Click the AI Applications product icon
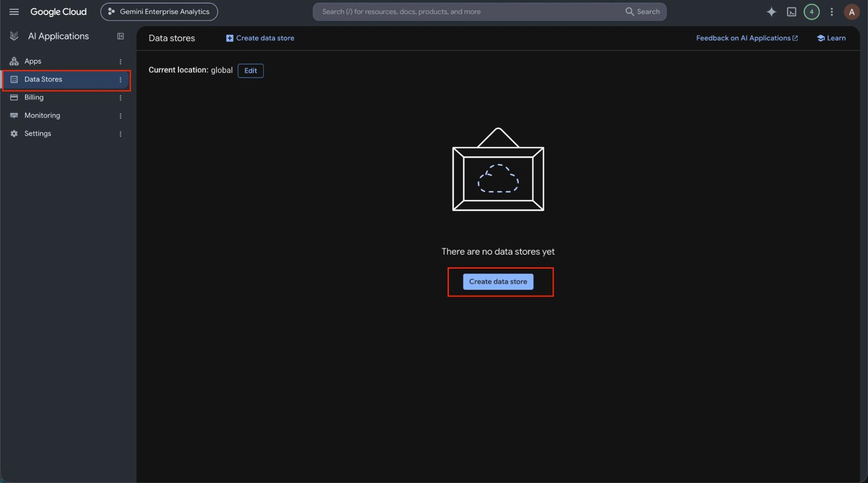The image size is (868, 483). click(14, 36)
